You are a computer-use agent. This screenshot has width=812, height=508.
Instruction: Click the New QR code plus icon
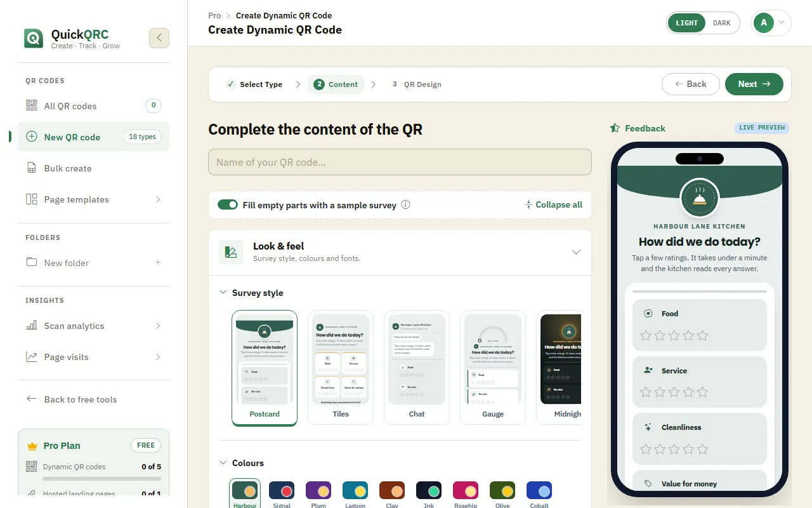tap(32, 137)
